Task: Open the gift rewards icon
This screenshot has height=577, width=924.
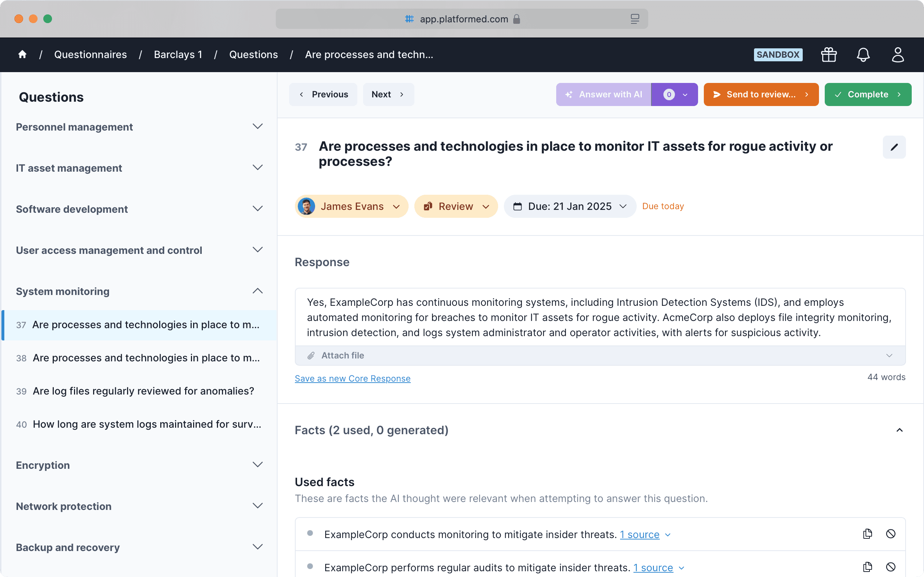Action: point(829,54)
